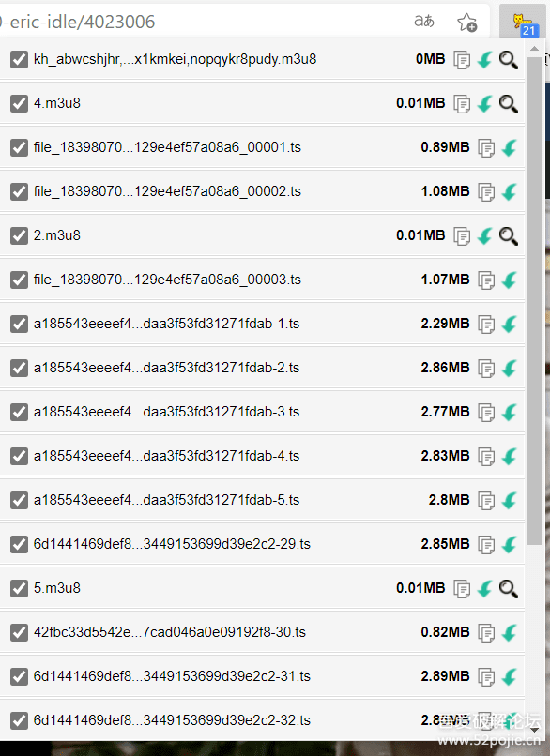Deselect the e2c2-32.ts checkbox
The height and width of the screenshot is (756, 550).
[20, 721]
